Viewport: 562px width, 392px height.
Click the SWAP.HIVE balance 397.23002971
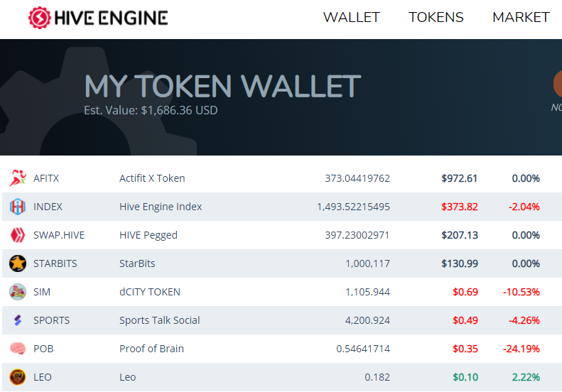point(357,235)
